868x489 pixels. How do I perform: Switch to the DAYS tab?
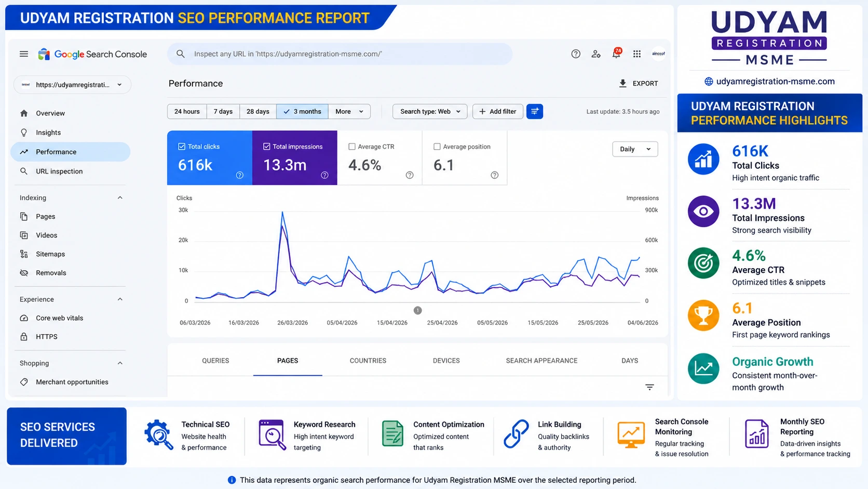[630, 361]
